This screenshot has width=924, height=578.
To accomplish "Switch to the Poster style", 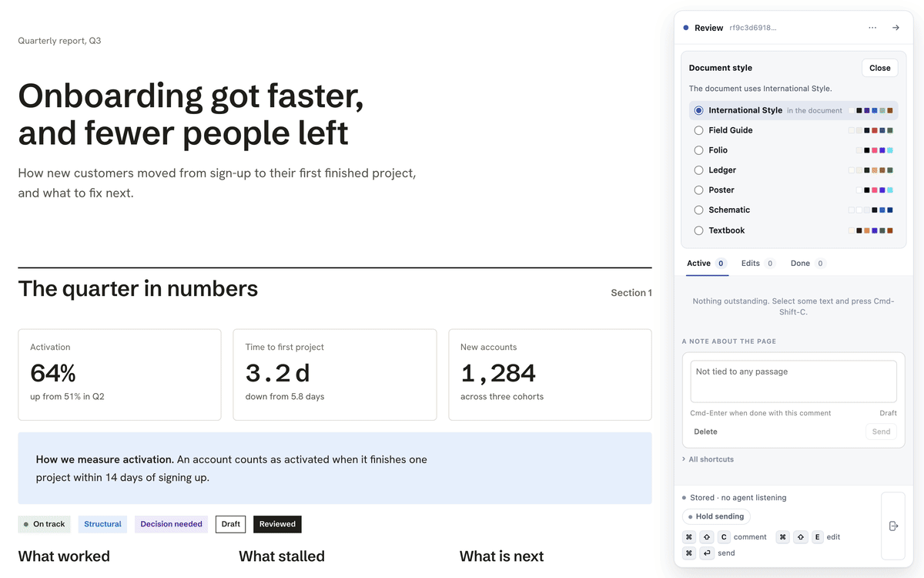I will (x=793, y=190).
